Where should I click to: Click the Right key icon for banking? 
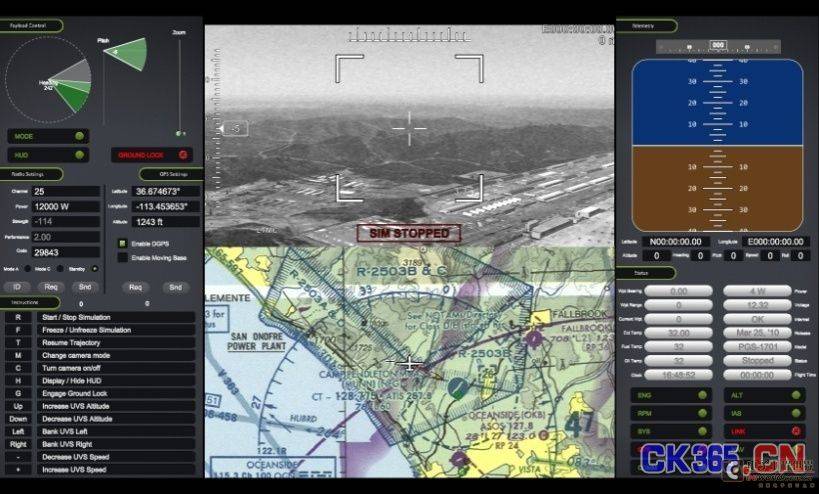click(x=18, y=444)
